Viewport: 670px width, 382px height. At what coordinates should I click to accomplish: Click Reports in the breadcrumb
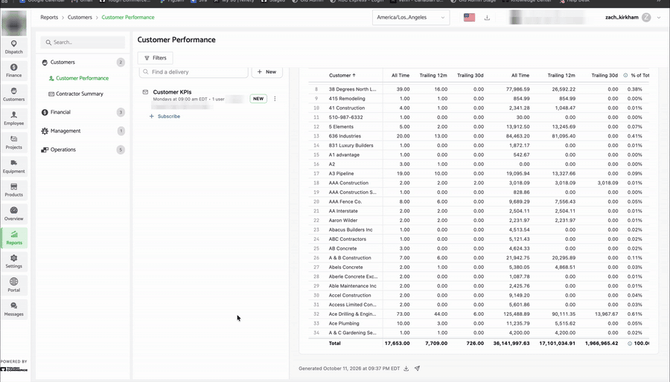coord(49,18)
